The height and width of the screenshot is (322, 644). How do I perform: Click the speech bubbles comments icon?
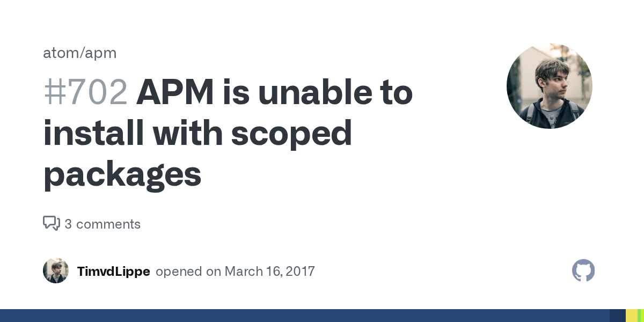point(51,223)
